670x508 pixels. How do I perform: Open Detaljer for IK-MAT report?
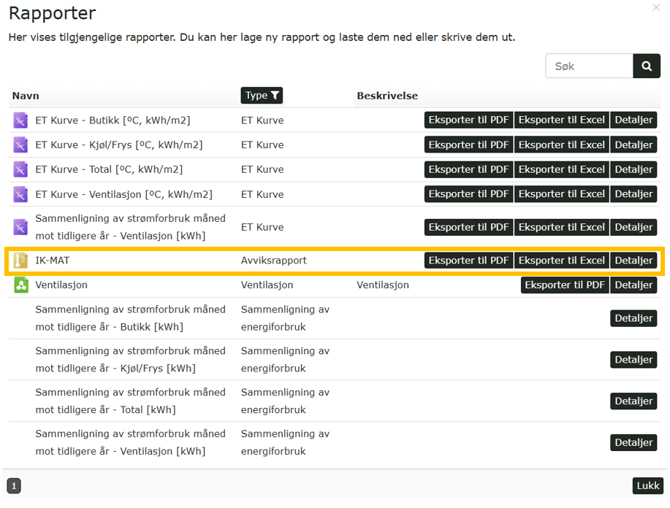(x=633, y=261)
